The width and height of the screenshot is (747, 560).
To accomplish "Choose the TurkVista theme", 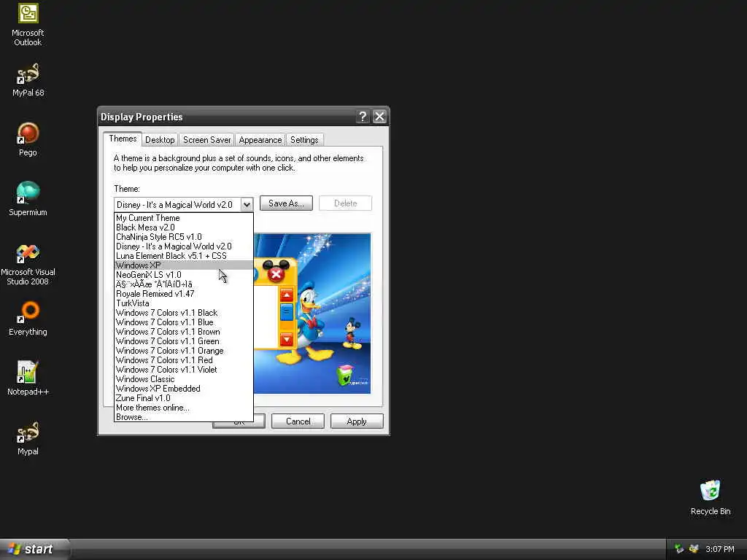I will coord(183,303).
